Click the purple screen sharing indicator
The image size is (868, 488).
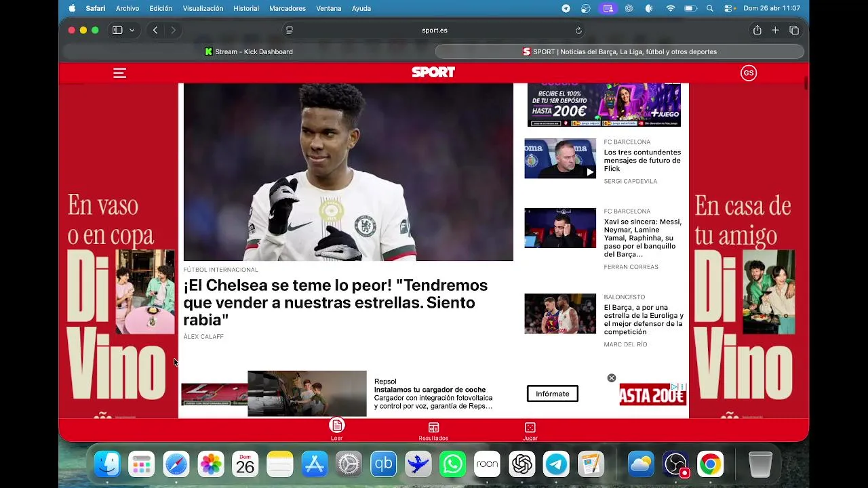(608, 8)
